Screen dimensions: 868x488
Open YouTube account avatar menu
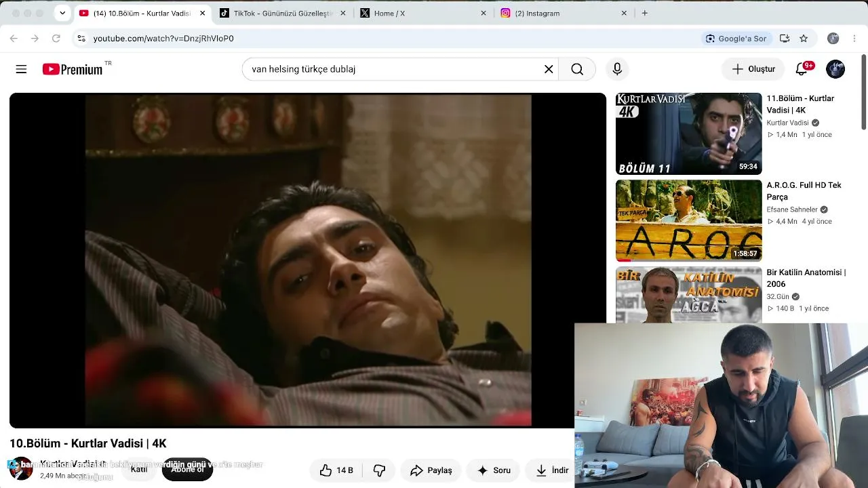coord(835,69)
